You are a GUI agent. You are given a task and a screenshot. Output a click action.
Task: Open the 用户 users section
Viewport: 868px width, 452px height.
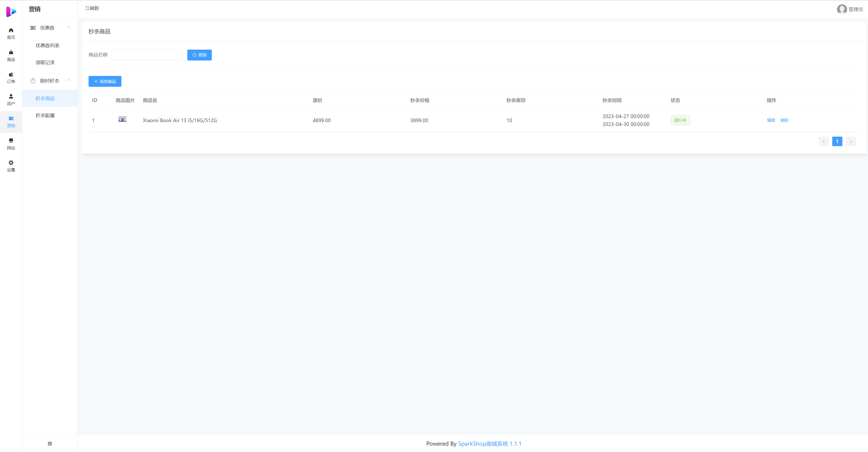(x=11, y=100)
